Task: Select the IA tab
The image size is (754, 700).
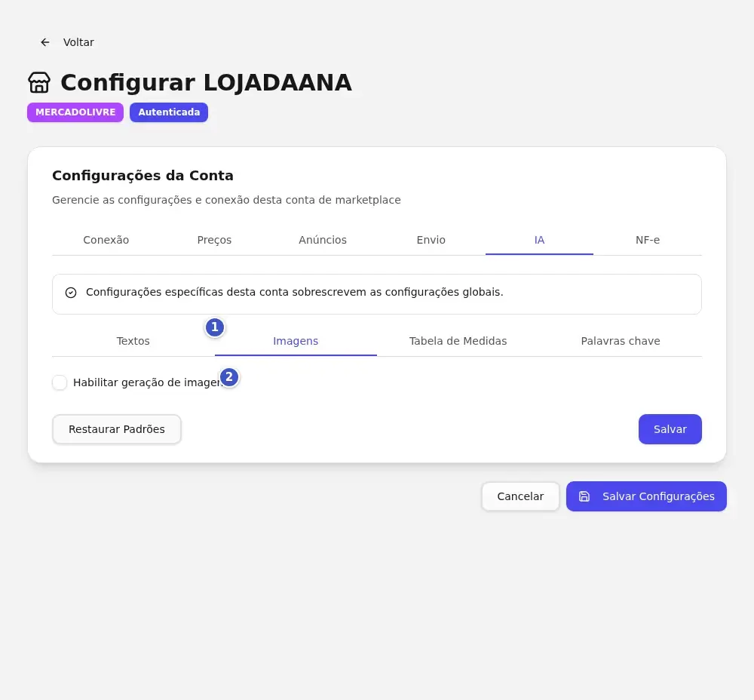Action: [540, 240]
